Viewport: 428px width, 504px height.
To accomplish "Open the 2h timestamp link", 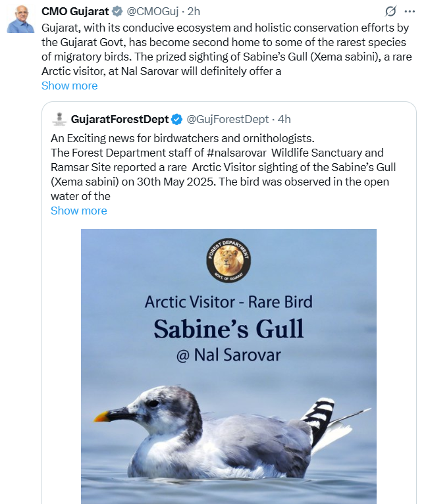I will coord(194,12).
